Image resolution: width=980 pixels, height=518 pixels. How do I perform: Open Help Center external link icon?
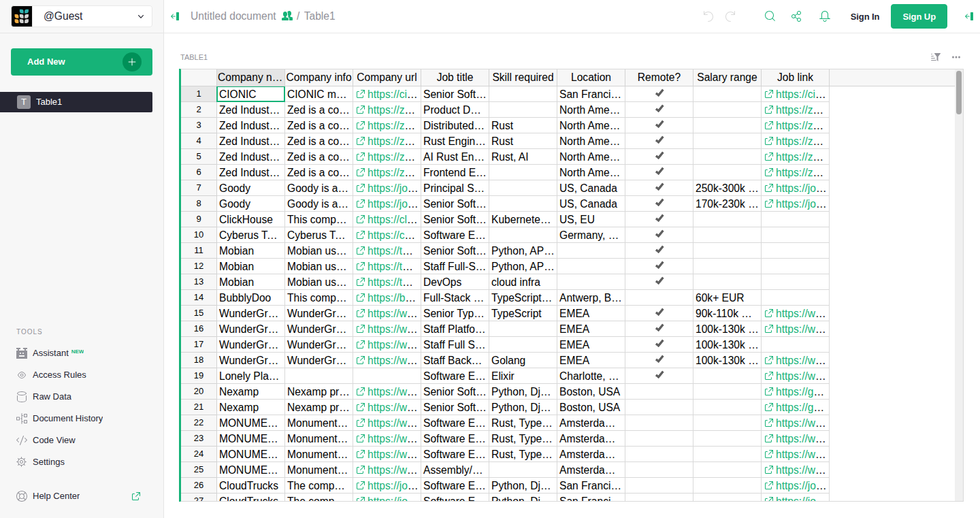(136, 496)
